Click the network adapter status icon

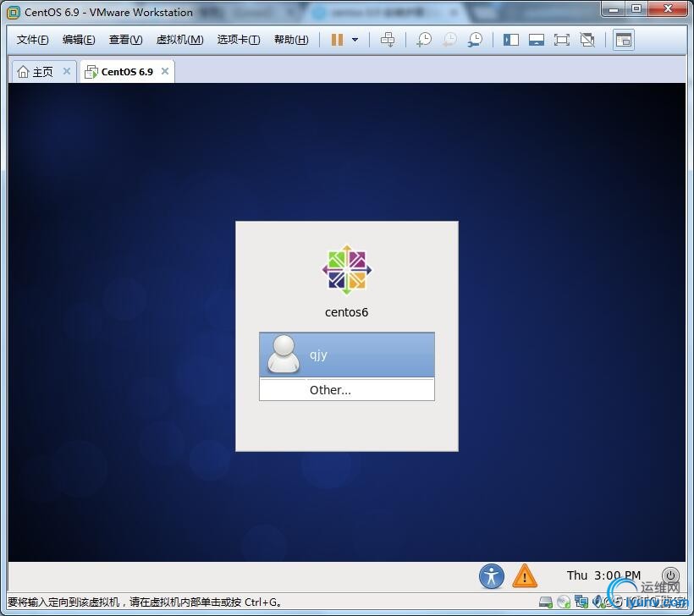[581, 602]
